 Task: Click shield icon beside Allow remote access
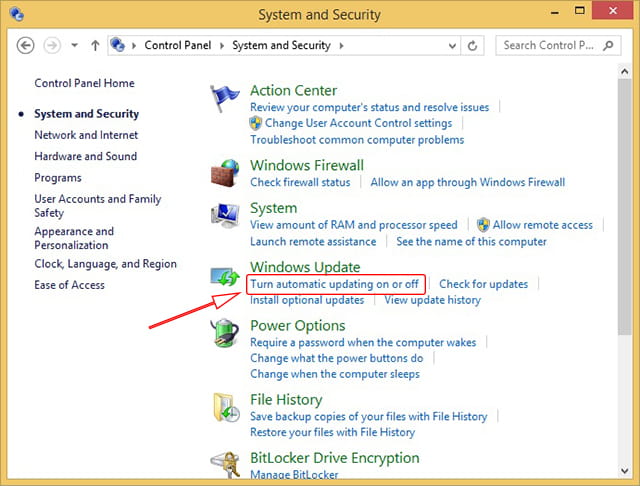483,224
